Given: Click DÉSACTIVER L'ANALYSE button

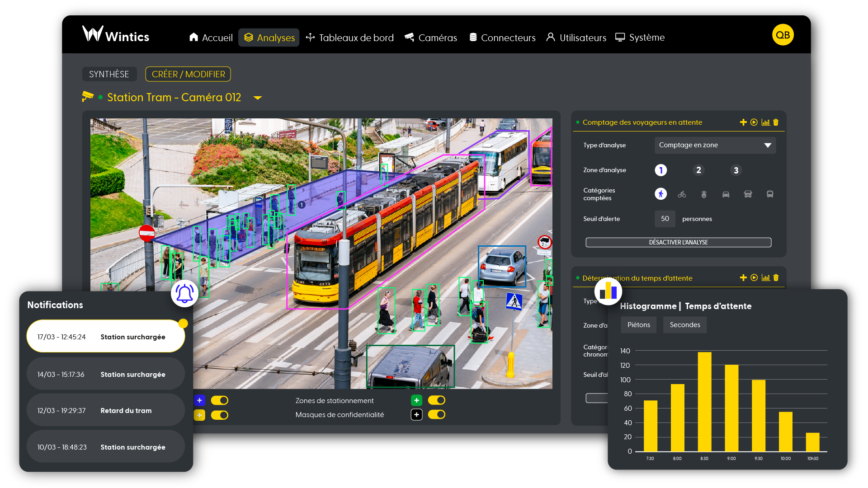Looking at the screenshot, I should point(678,243).
